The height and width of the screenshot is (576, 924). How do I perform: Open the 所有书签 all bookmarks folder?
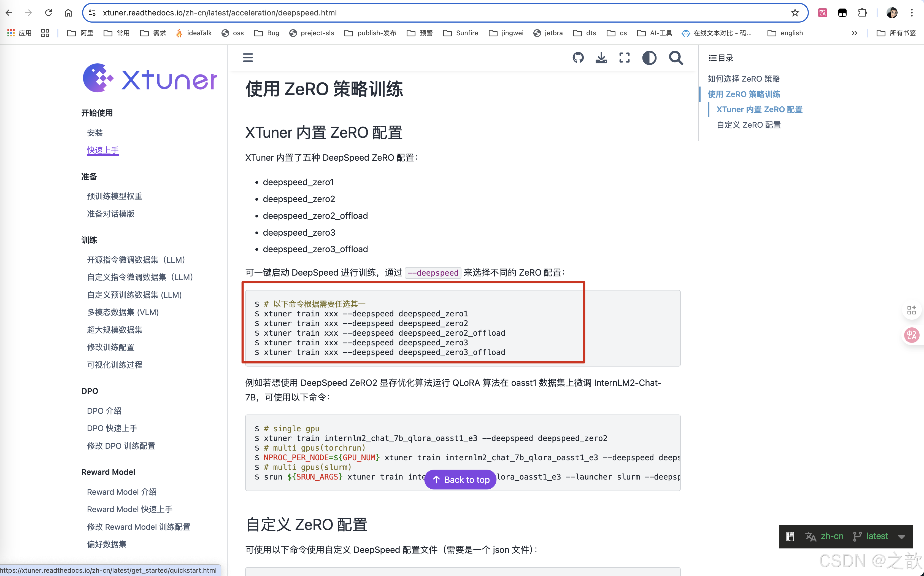pyautogui.click(x=896, y=33)
